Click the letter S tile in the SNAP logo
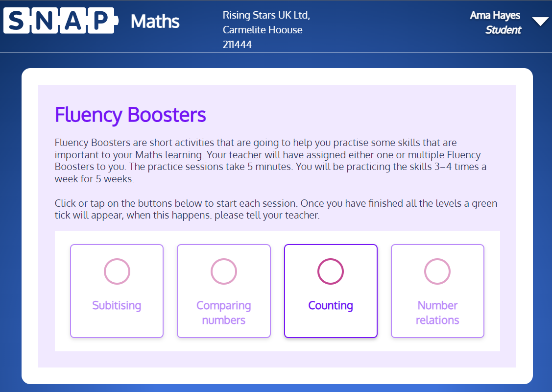Viewport: 552px width, 392px height. coord(15,21)
